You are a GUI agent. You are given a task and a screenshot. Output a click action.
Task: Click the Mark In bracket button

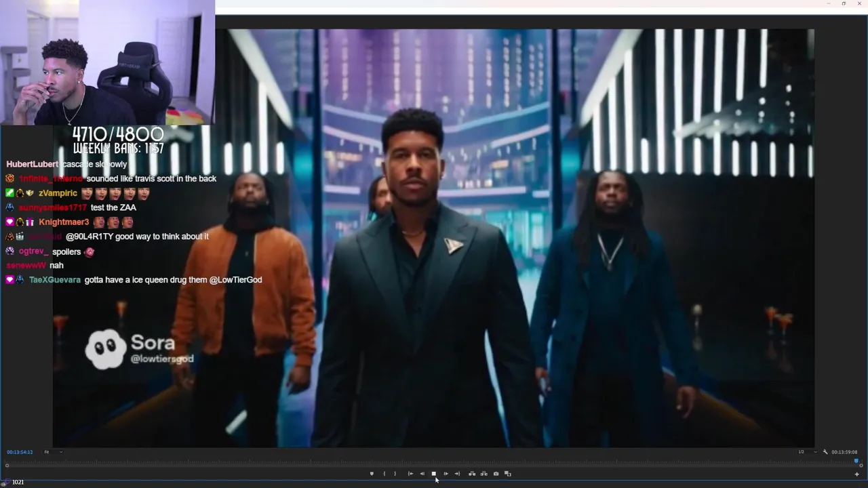pos(384,474)
